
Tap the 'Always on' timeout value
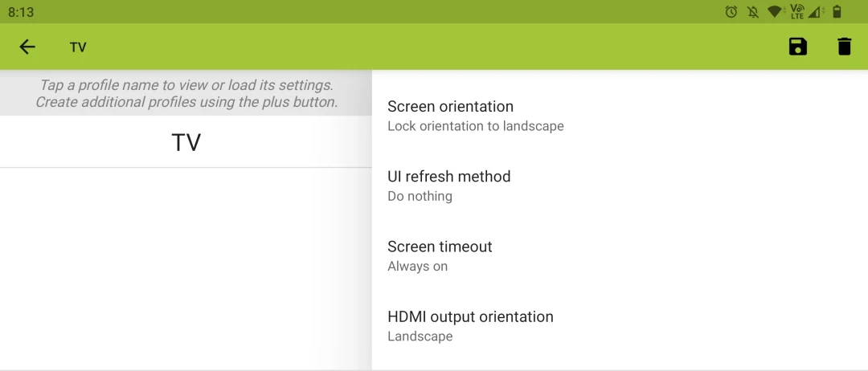click(x=417, y=267)
